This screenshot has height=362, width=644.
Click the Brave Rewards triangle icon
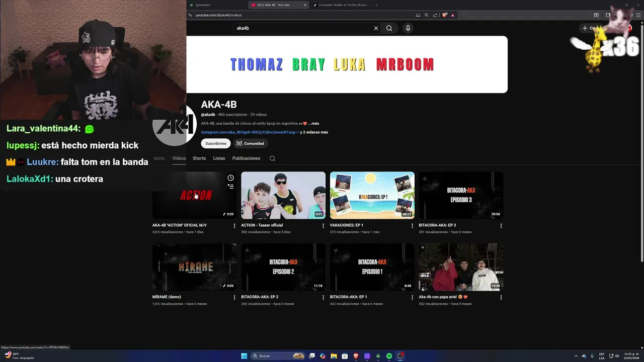coord(452,15)
